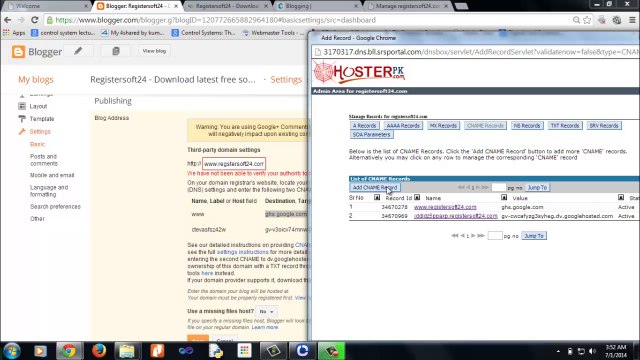This screenshot has height=360, width=640.
Task: Open Firefox from the taskbar
Action: (98, 351)
